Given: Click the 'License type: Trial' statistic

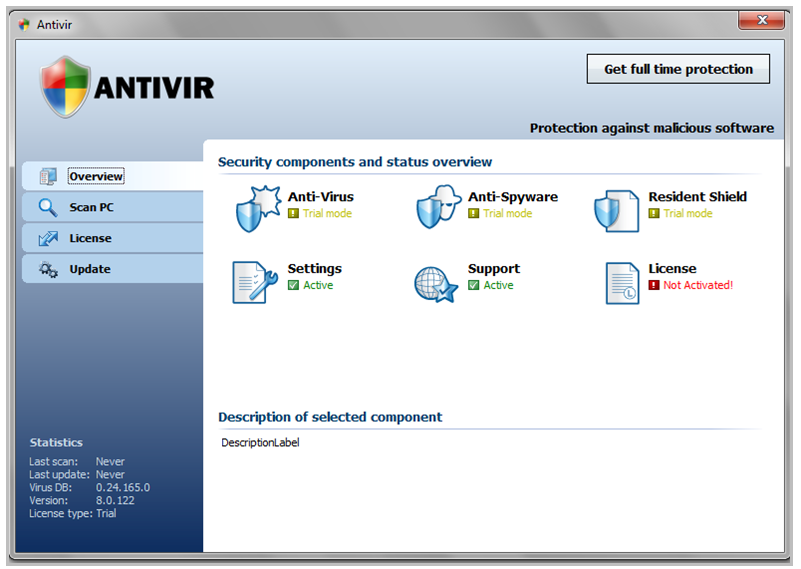Looking at the screenshot, I should coord(73,513).
